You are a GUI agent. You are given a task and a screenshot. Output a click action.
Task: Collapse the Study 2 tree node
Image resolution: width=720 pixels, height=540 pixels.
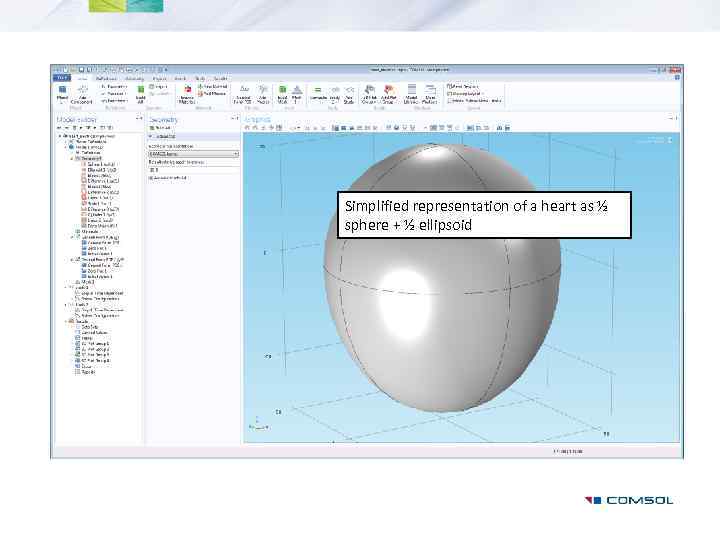(x=66, y=304)
